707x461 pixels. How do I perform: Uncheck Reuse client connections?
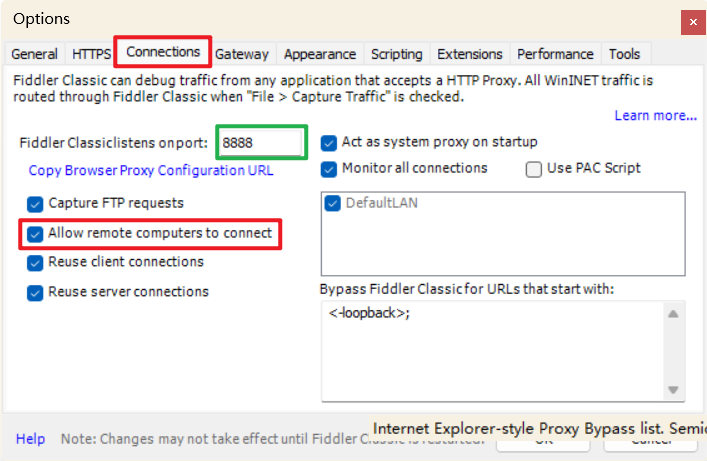click(35, 263)
